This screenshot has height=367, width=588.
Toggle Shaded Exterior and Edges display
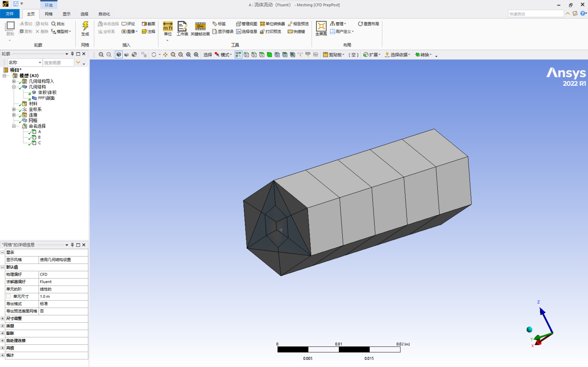[x=119, y=55]
